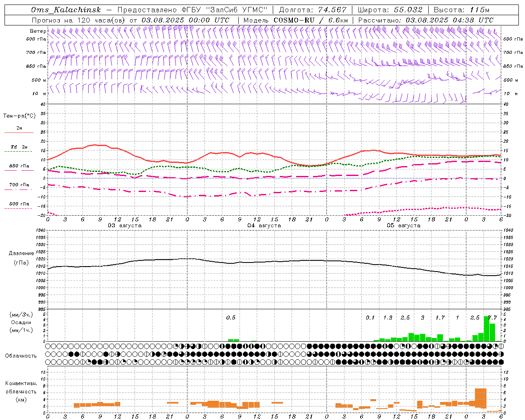Click the (гПа) unit label under Давление
Image resolution: width=525 pixels, height=420 pixels.
[21, 263]
